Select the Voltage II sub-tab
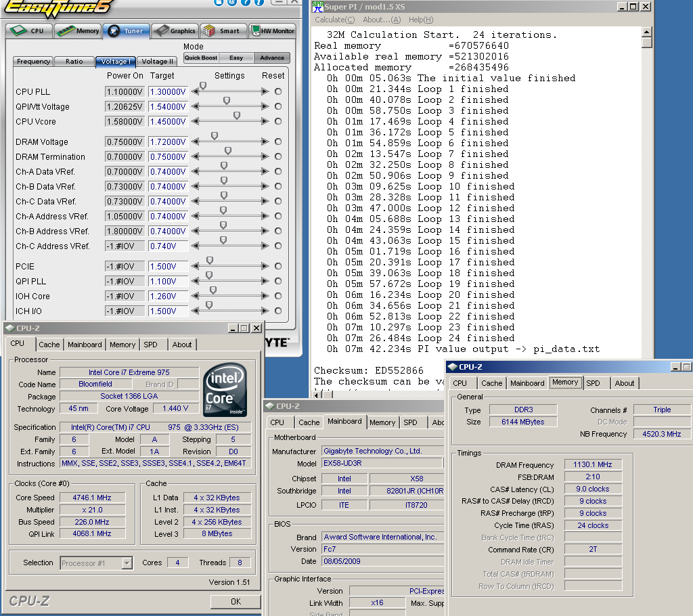The width and height of the screenshot is (693, 616). click(157, 62)
